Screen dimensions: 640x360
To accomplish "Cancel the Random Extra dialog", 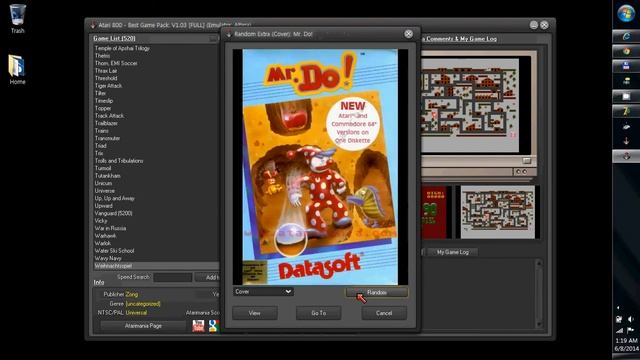I will (x=384, y=313).
